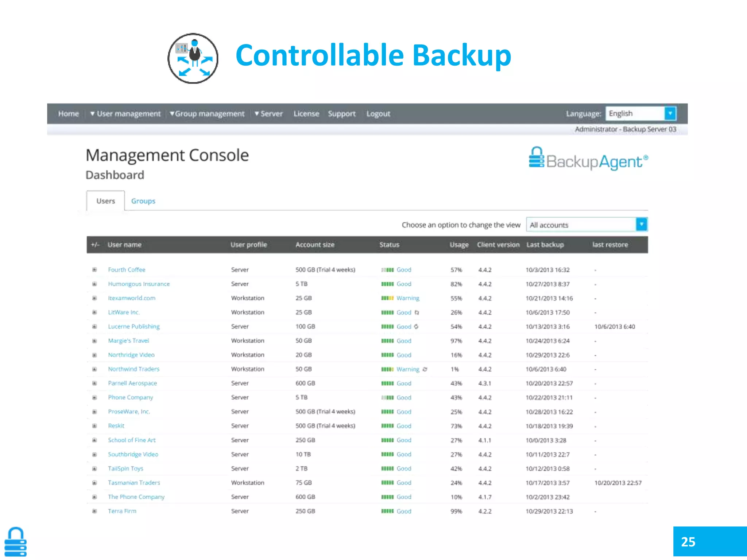Open the ProseWare, Inc. user link
Screen dimensions: 747x560
coord(129,412)
